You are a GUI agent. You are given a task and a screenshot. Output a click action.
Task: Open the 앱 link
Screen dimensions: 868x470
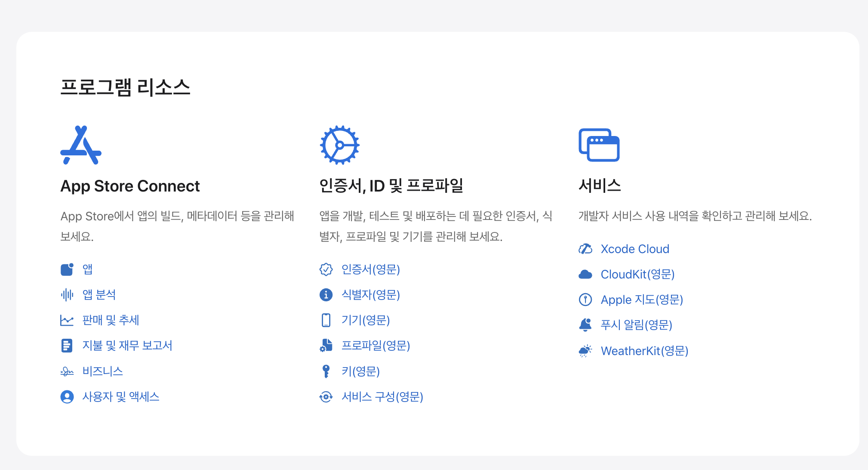point(88,269)
